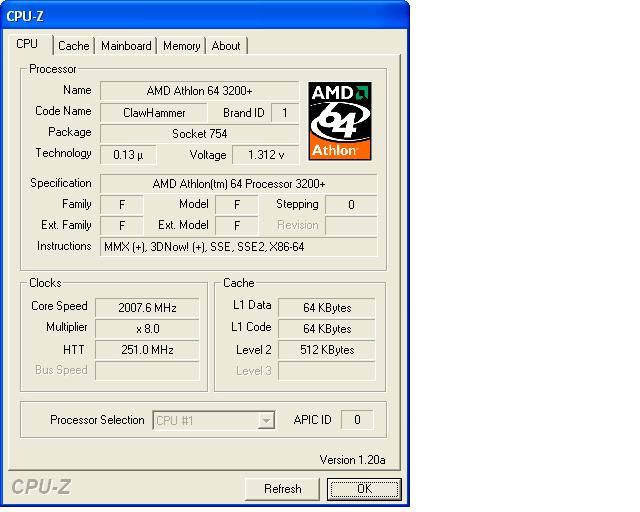Click the OK button
The width and height of the screenshot is (640, 512).
point(364,489)
